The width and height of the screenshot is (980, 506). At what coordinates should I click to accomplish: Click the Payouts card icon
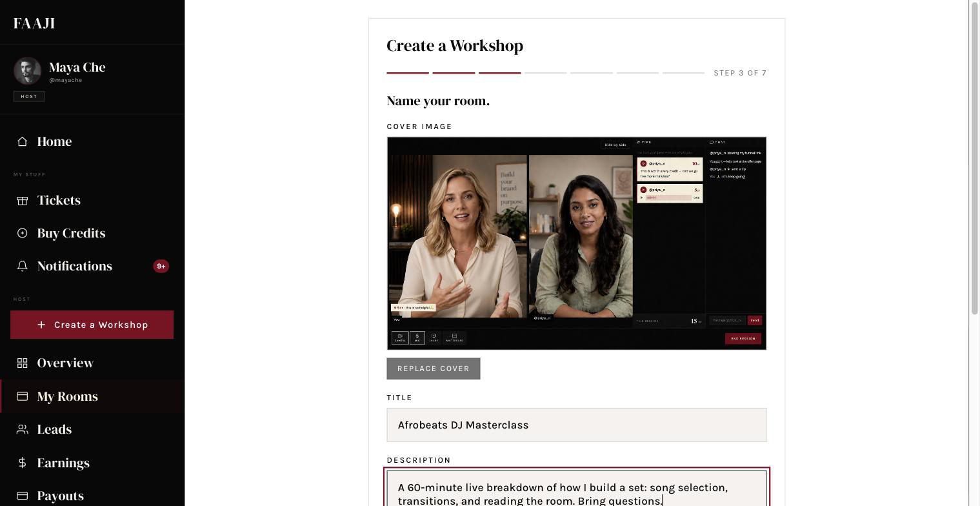(x=23, y=496)
